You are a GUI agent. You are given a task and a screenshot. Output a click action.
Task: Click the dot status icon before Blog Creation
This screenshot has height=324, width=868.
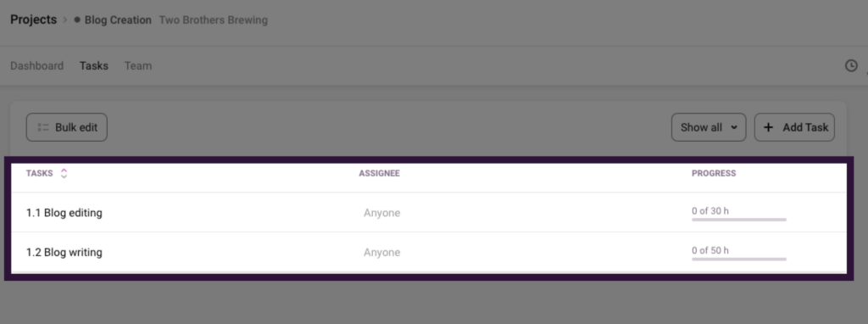[x=77, y=20]
